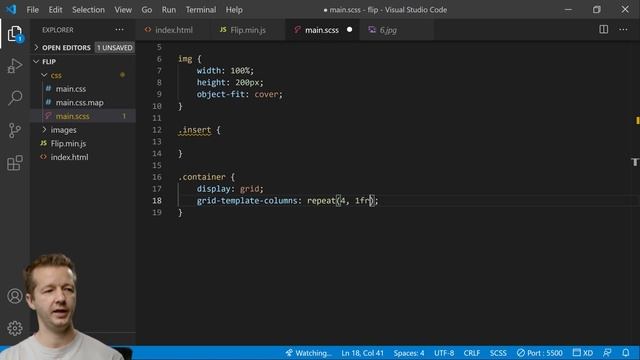The height and width of the screenshot is (360, 640).
Task: Open index.html in the explorer
Action: click(x=83, y=157)
